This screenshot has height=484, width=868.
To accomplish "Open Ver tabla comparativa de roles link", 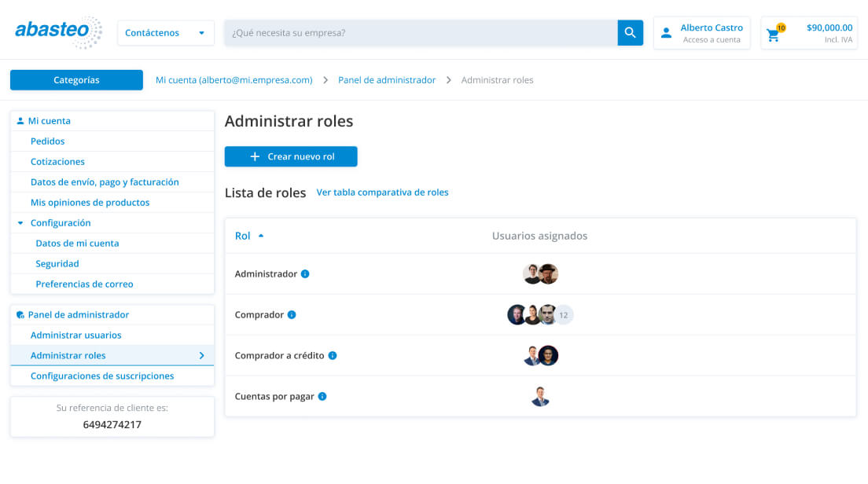I will [382, 192].
